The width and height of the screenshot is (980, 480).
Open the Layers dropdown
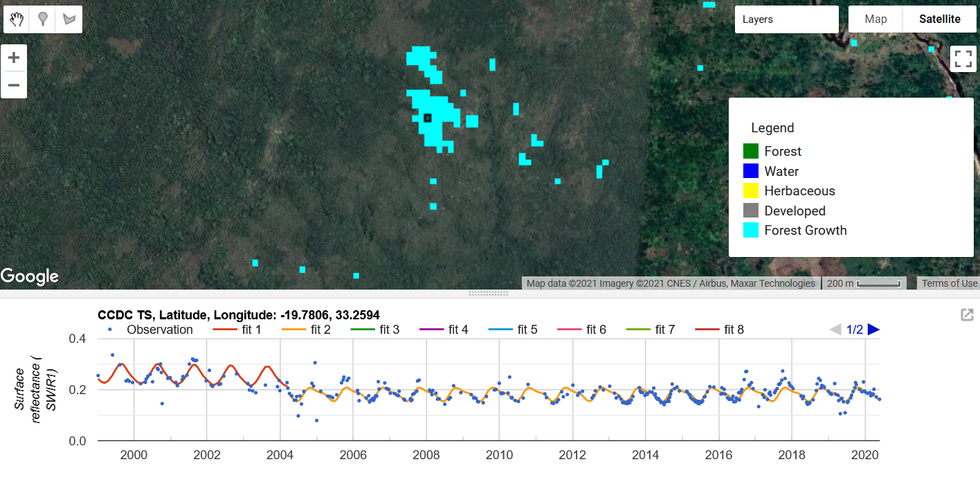point(786,19)
